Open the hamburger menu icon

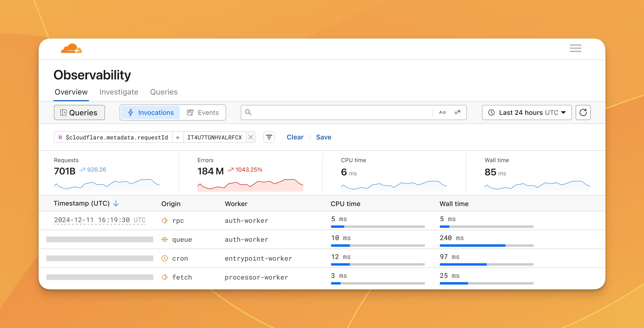(x=575, y=48)
